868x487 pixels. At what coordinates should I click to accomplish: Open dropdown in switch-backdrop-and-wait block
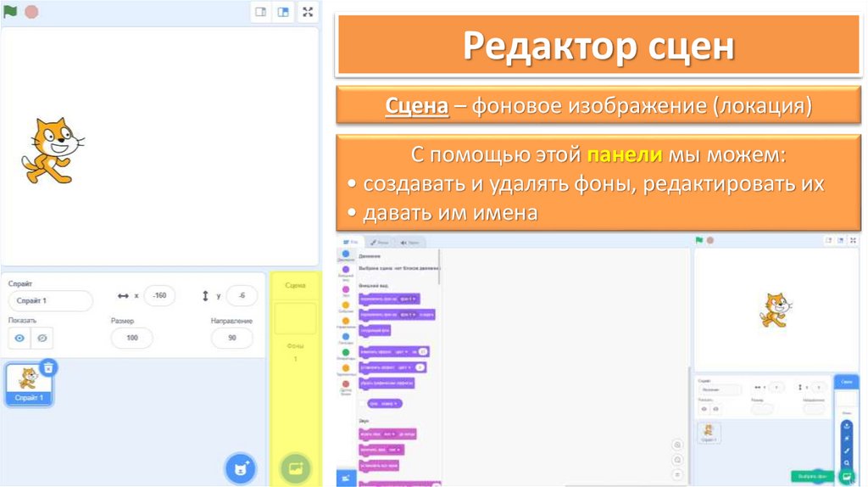pos(409,315)
